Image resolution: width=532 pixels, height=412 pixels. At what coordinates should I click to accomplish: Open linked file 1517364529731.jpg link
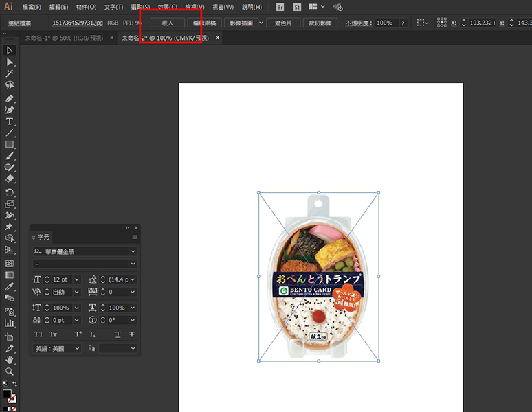pyautogui.click(x=78, y=23)
